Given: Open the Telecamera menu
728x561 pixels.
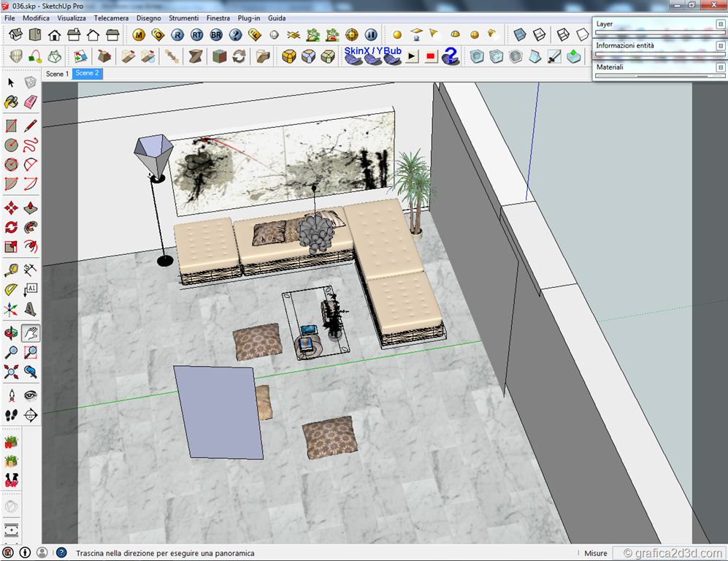Looking at the screenshot, I should coord(111,18).
